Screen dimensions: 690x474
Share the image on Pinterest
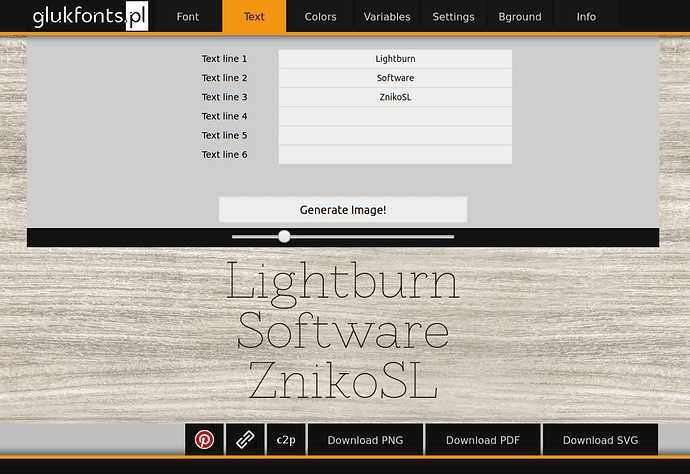click(x=204, y=439)
